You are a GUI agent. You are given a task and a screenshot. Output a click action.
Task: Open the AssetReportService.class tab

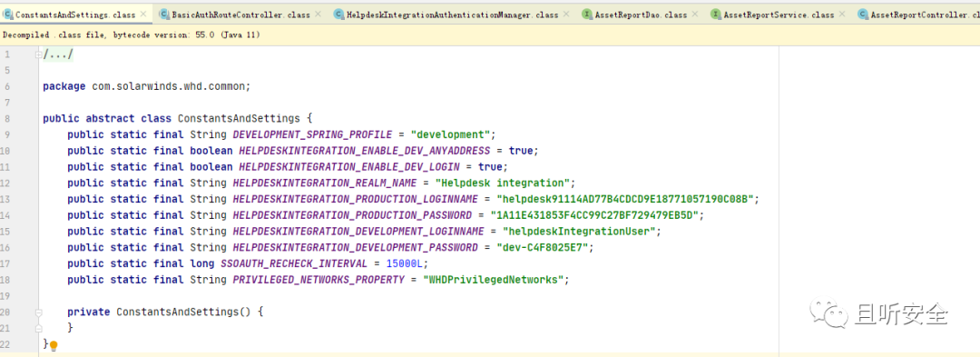coord(779,15)
